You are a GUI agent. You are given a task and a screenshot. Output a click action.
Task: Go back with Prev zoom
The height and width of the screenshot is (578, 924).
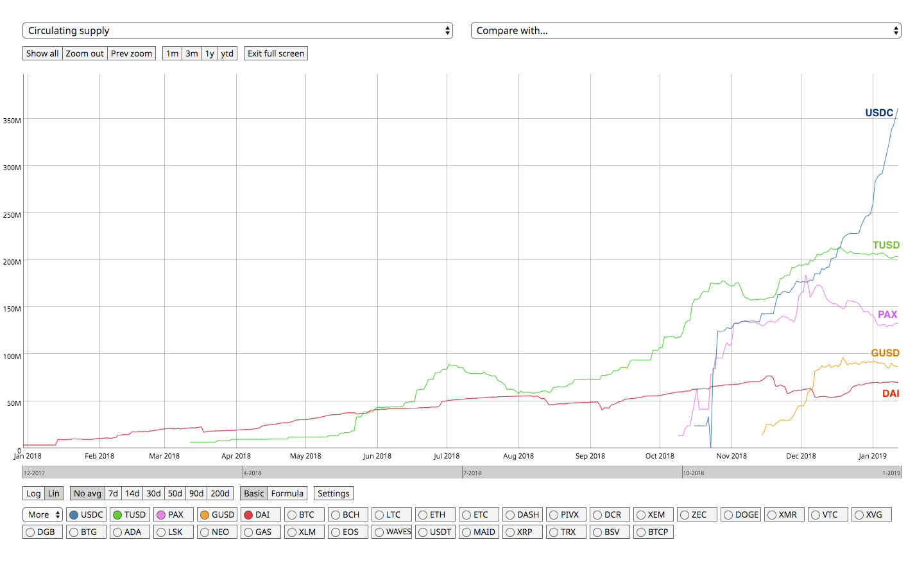pos(132,53)
